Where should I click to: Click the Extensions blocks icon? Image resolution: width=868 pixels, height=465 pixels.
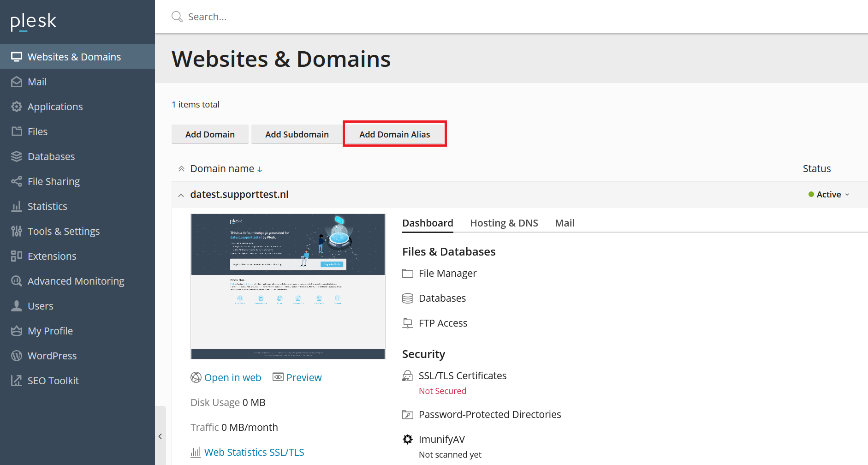[17, 256]
